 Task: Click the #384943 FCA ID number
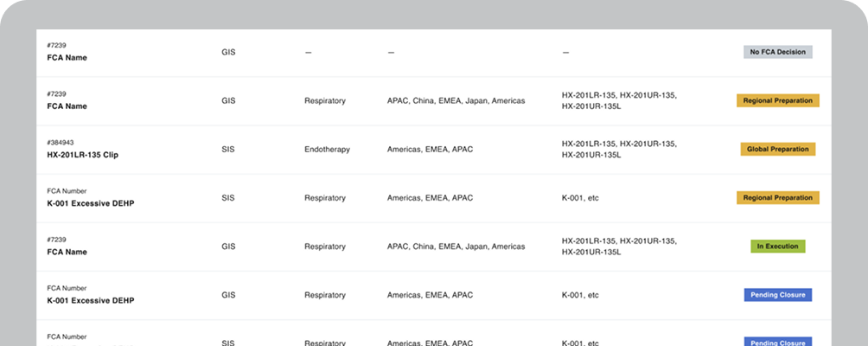pyautogui.click(x=60, y=143)
